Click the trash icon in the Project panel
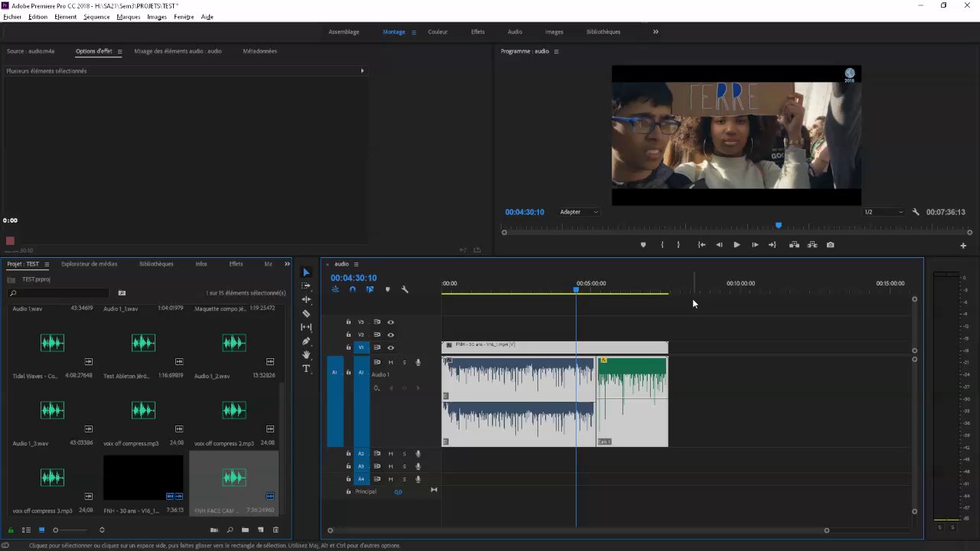This screenshot has height=551, width=980. [276, 530]
